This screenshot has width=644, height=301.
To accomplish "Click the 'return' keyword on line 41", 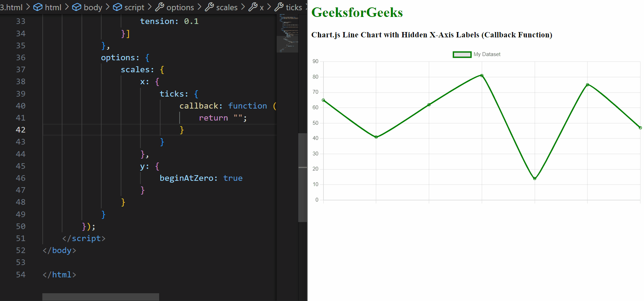I will (x=213, y=118).
